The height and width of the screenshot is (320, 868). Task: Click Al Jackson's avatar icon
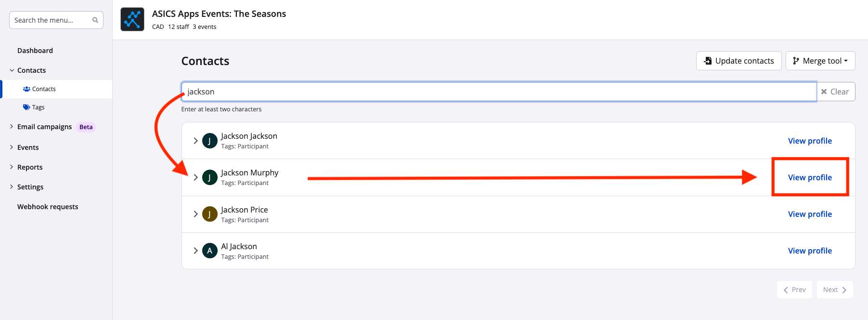pos(209,251)
